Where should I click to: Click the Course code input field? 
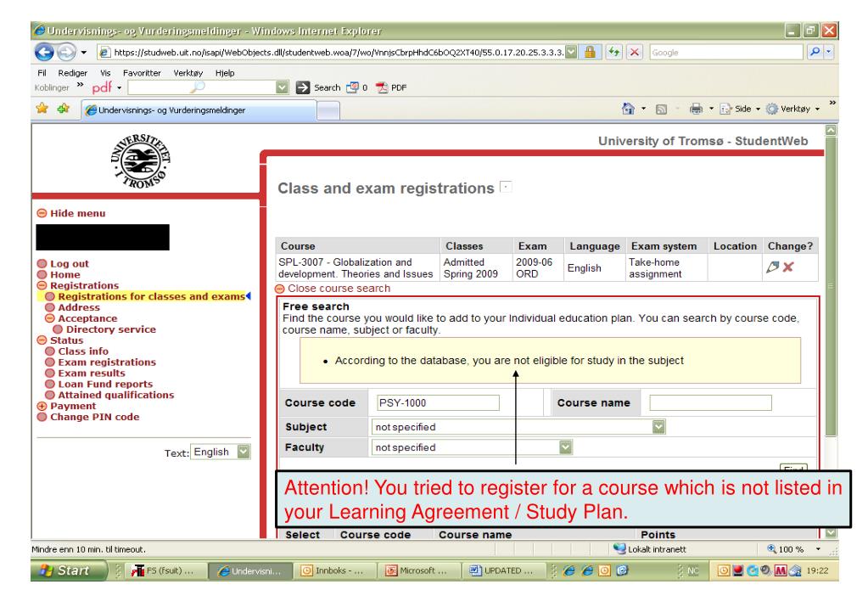pyautogui.click(x=438, y=402)
